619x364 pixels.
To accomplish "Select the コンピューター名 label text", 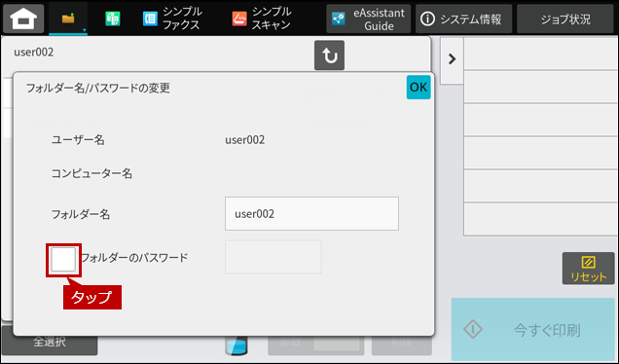I will coord(91,173).
